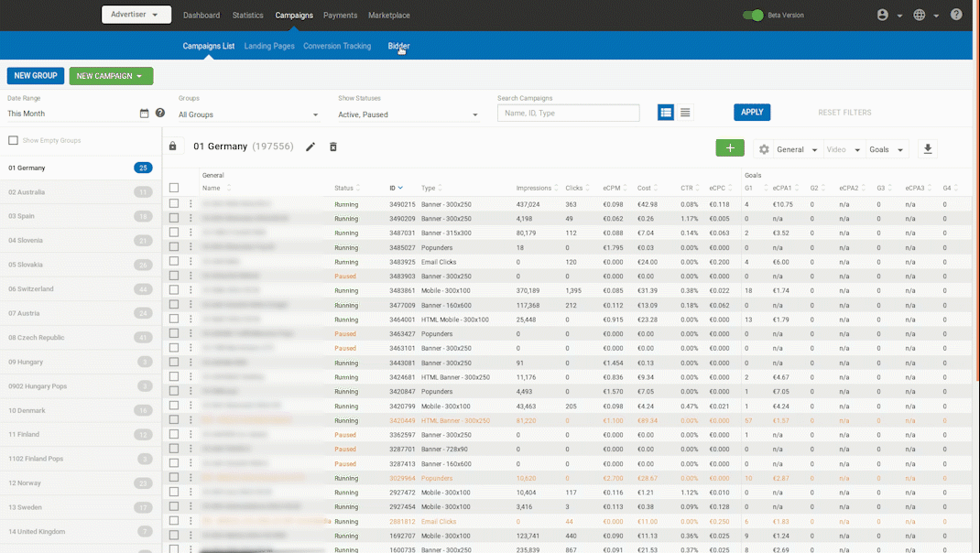Toggle the Beta Version switch

tap(752, 16)
